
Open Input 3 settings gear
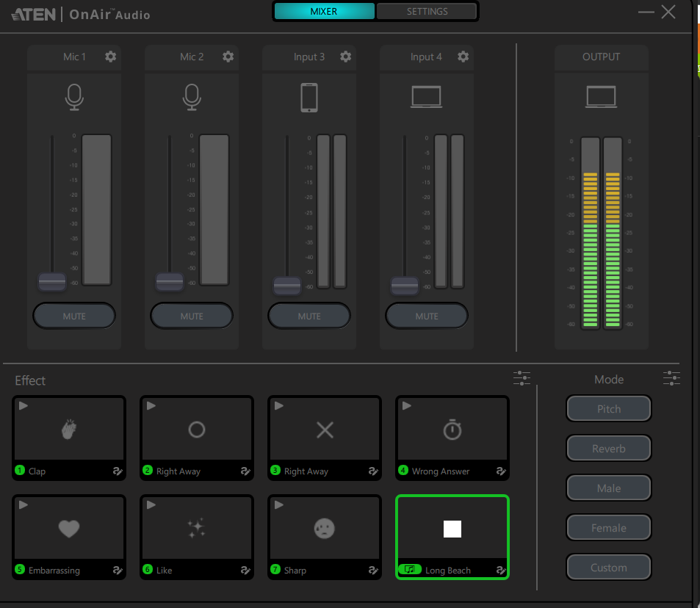click(x=345, y=57)
